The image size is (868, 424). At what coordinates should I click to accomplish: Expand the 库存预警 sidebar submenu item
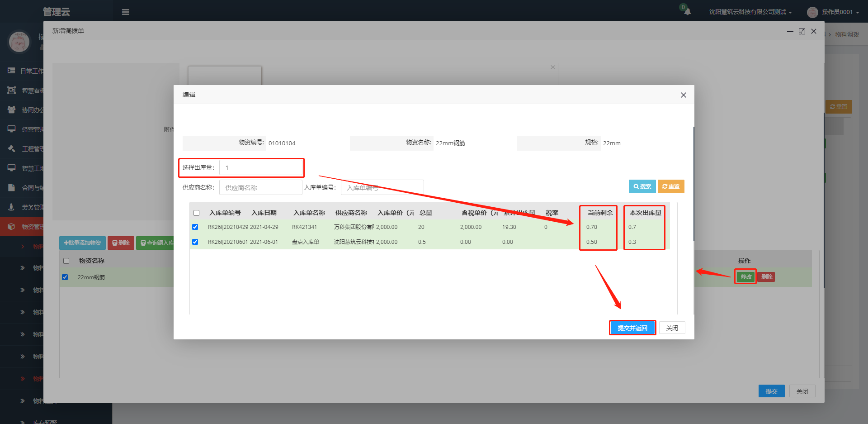[45, 421]
